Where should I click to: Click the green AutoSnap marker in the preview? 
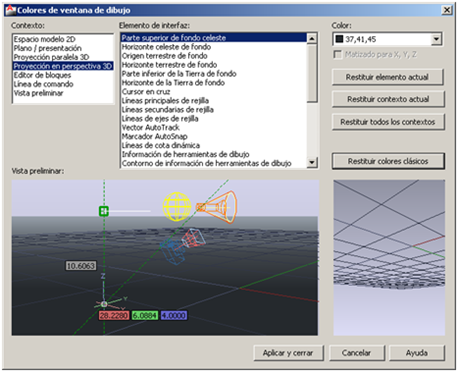(104, 211)
